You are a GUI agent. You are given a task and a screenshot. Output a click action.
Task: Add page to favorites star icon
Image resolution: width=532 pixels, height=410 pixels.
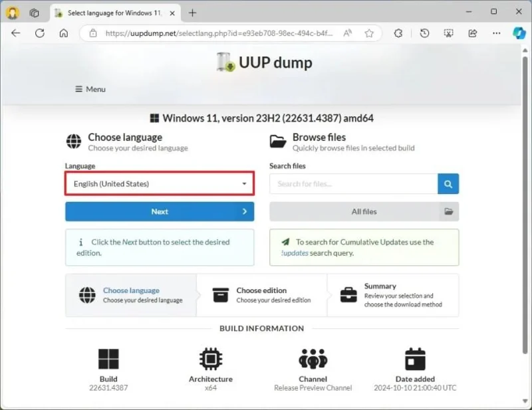[369, 33]
